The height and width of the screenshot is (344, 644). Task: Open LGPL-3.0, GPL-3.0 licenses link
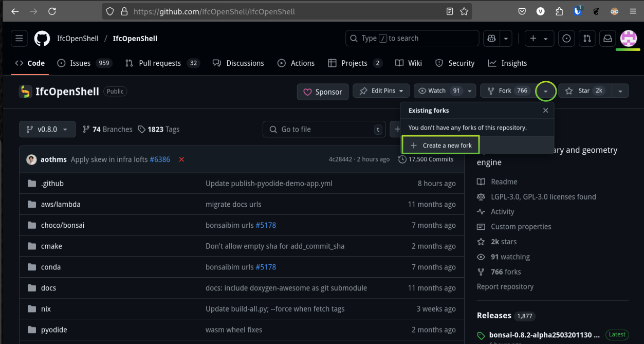coord(537,197)
